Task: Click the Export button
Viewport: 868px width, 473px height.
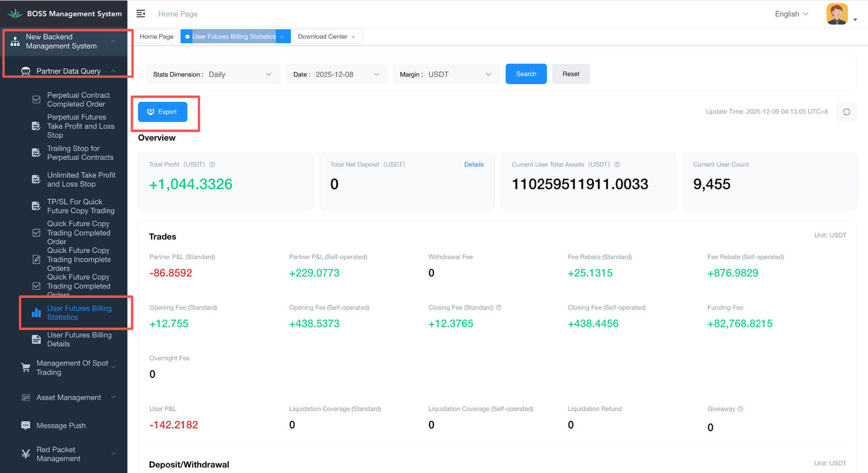Action: click(163, 112)
